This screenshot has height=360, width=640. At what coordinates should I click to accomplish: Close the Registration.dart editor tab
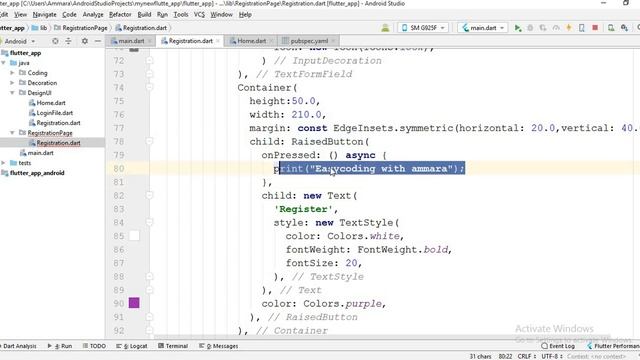tap(218, 41)
